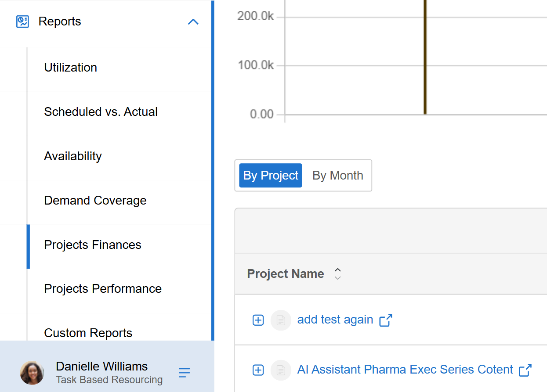Open AI Assistant Pharma Exec Series link

[405, 370]
